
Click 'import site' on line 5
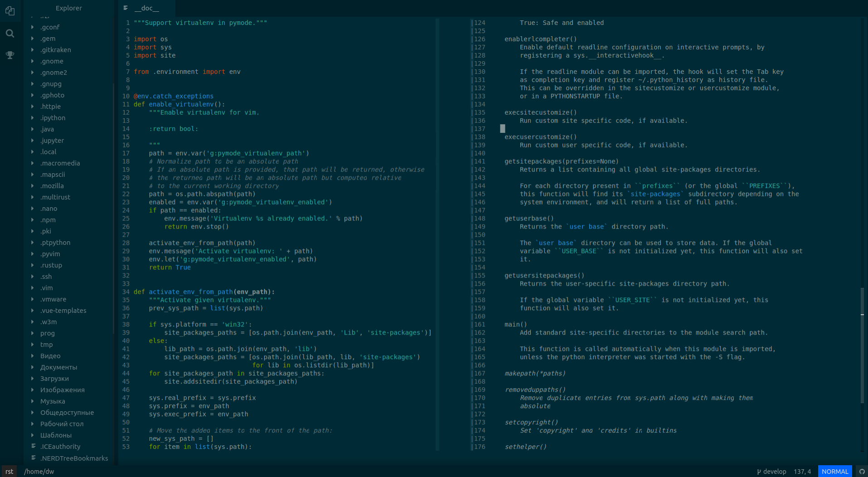pyautogui.click(x=155, y=55)
